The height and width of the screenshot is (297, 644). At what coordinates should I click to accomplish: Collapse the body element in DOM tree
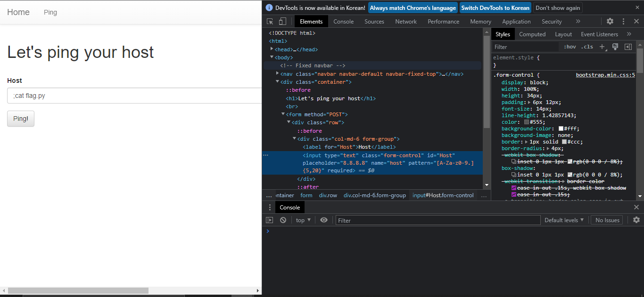[272, 57]
